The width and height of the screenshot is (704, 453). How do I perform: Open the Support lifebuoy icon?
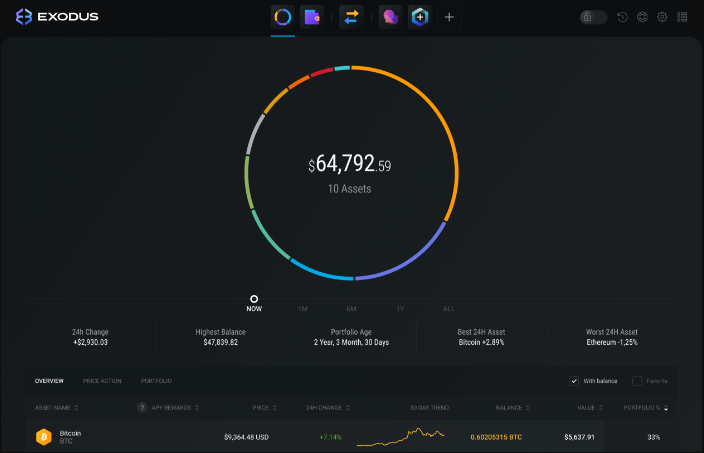pyautogui.click(x=642, y=17)
